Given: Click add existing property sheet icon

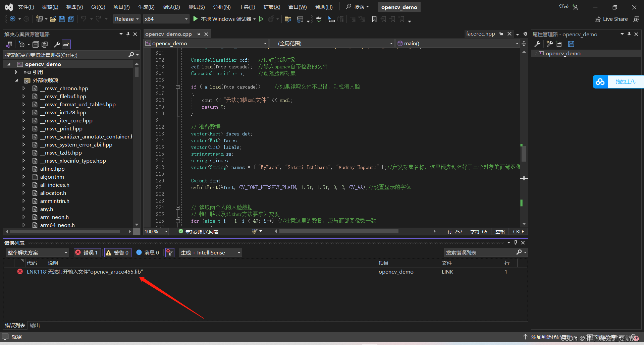Looking at the screenshot, I should point(559,44).
